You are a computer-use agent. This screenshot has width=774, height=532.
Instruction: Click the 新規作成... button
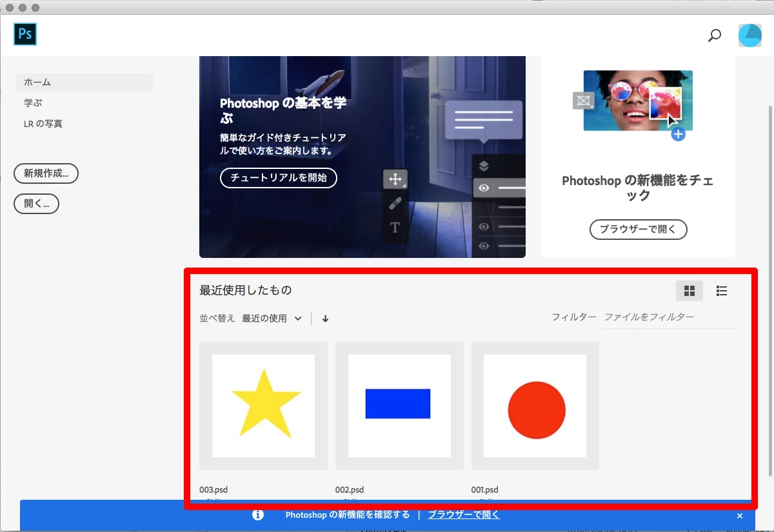point(46,173)
